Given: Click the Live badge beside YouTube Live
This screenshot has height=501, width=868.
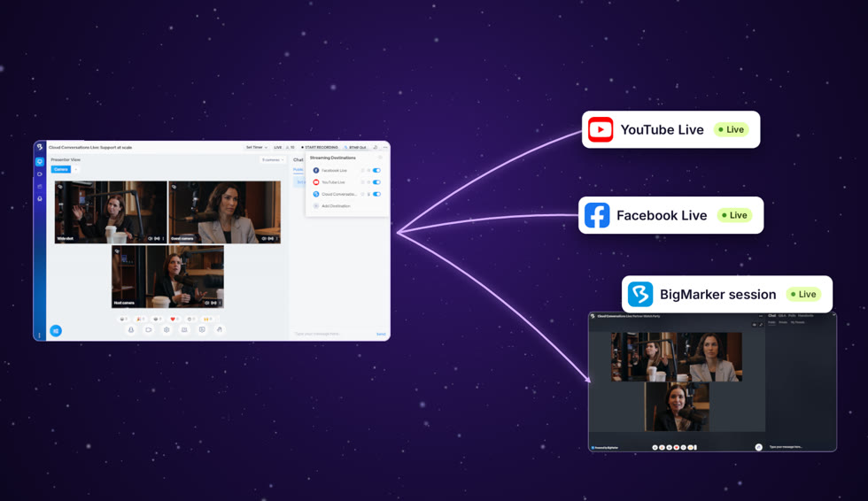Looking at the screenshot, I should pyautogui.click(x=732, y=129).
